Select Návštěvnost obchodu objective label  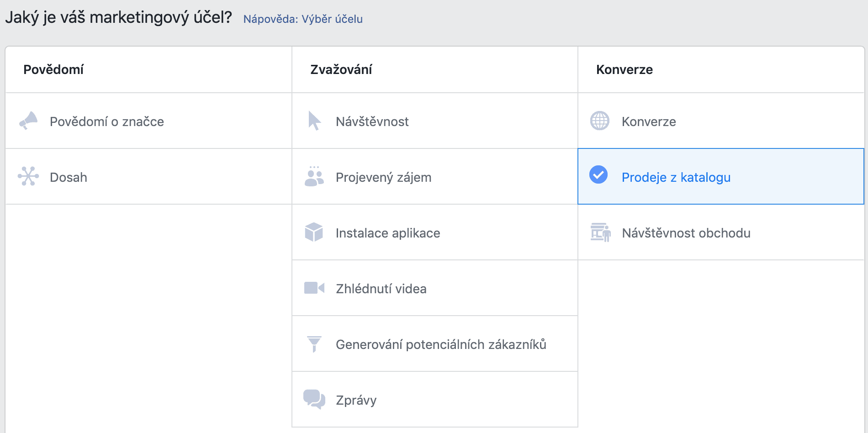686,233
